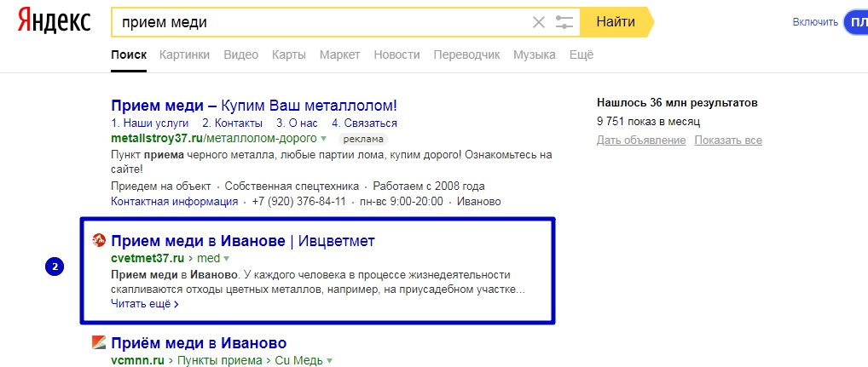Click the реклама label
868x367 pixels.
tap(362, 138)
